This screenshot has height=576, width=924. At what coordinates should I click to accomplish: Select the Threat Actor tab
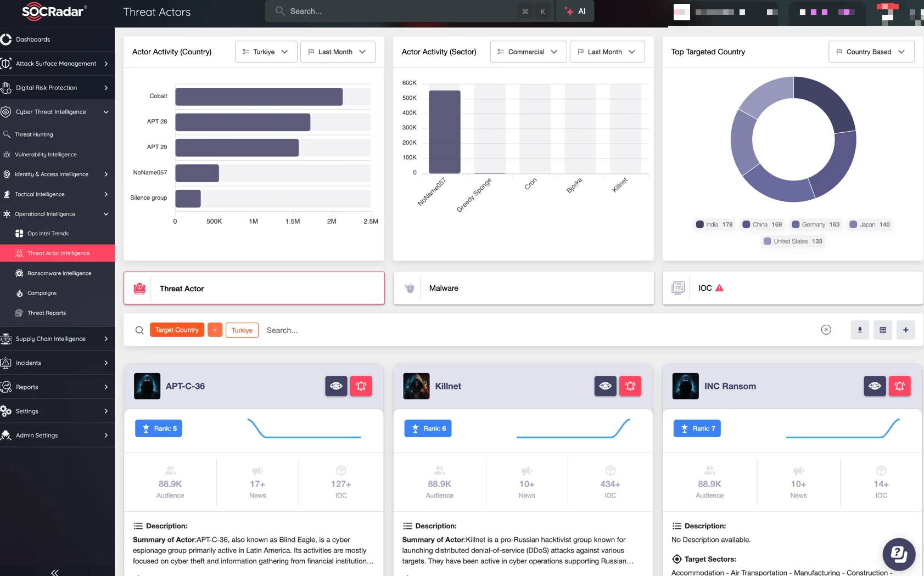point(254,289)
